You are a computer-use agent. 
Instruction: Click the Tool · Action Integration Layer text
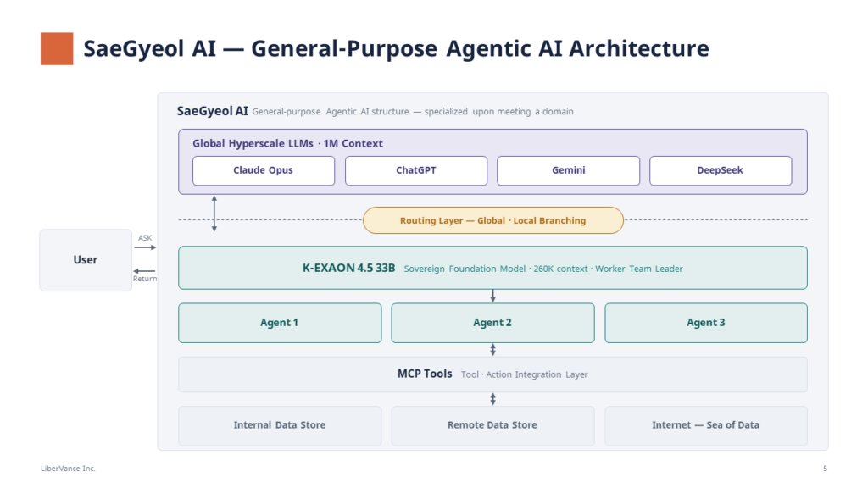point(524,374)
